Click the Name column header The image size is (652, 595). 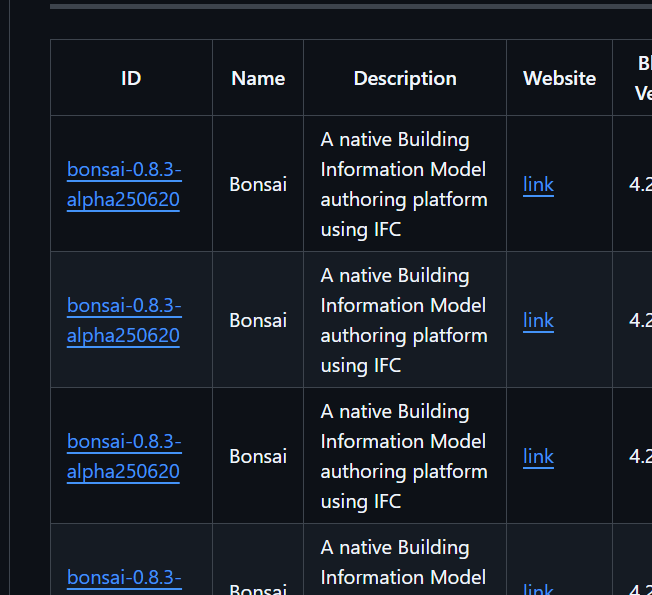258,78
